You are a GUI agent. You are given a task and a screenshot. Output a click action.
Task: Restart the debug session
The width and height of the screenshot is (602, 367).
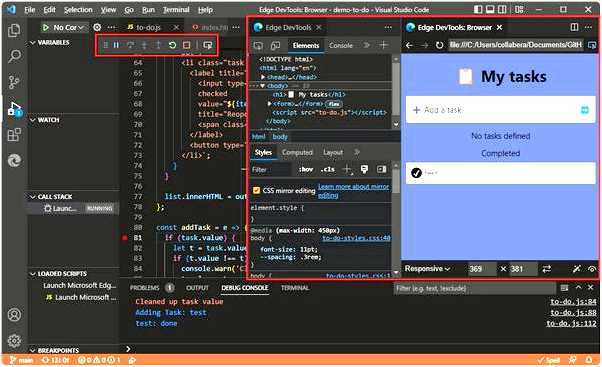pyautogui.click(x=172, y=45)
